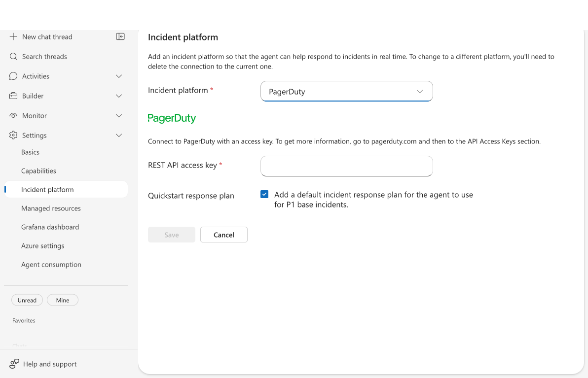
Task: Open Basics settings page
Action: (x=31, y=152)
